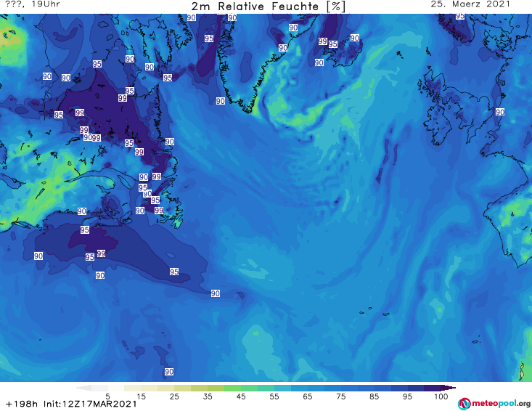The width and height of the screenshot is (532, 411).
Task: Click legend value '25' on the color scale
Action: point(174,396)
